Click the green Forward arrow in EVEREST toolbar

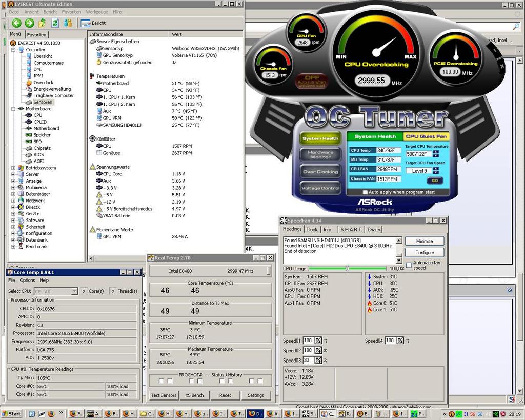click(29, 23)
